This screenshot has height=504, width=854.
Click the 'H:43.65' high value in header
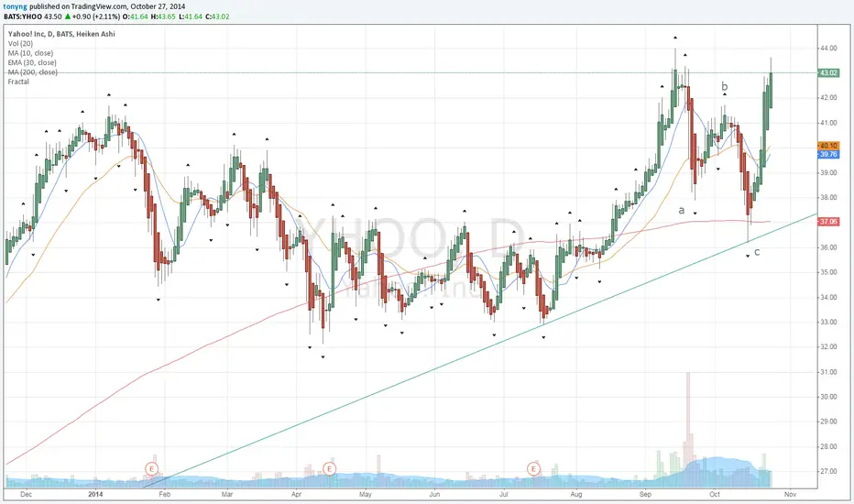(163, 16)
